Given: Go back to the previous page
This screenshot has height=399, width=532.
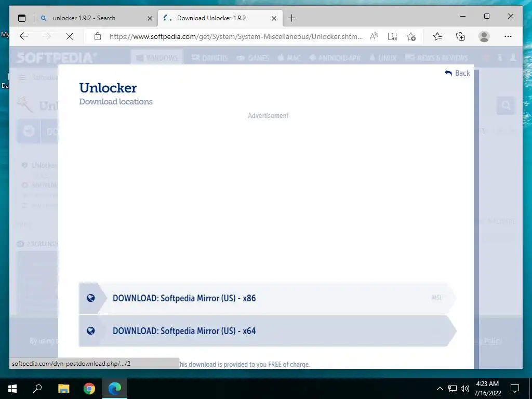Looking at the screenshot, I should click(24, 36).
